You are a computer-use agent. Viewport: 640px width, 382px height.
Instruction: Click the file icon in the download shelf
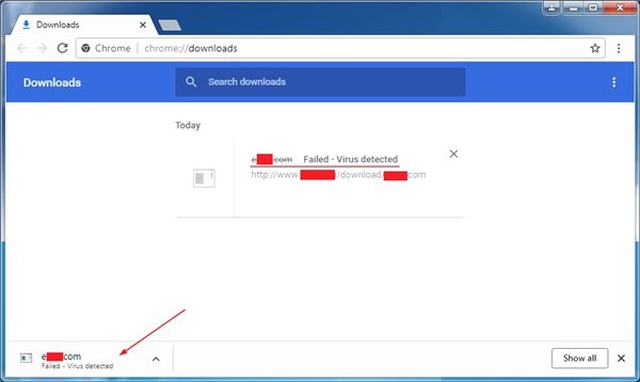26,358
